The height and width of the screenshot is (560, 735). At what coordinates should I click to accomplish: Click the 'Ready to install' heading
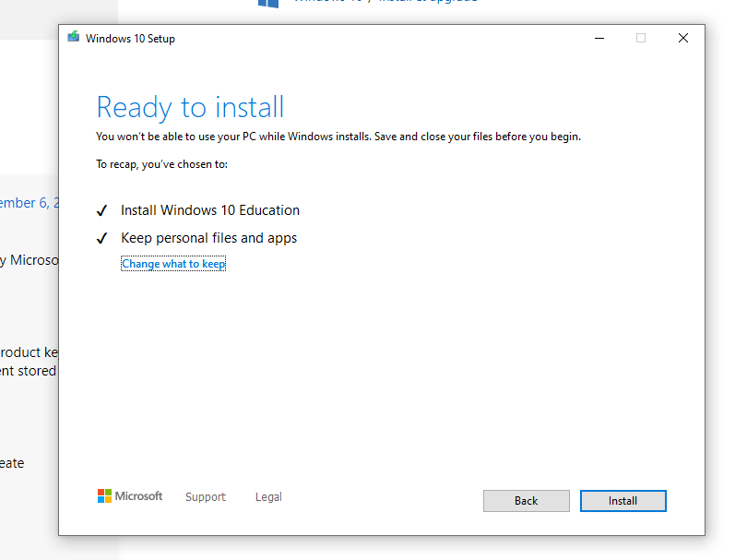pos(190,107)
